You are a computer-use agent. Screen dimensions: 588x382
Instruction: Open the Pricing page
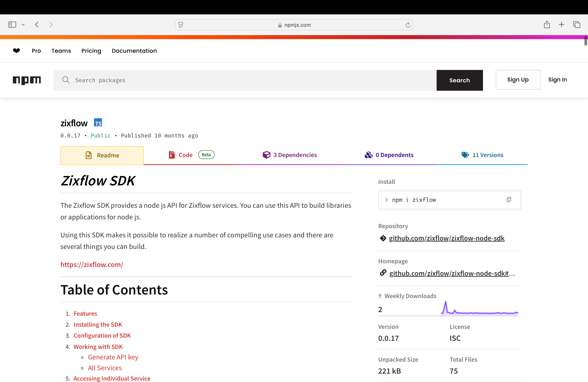point(91,51)
